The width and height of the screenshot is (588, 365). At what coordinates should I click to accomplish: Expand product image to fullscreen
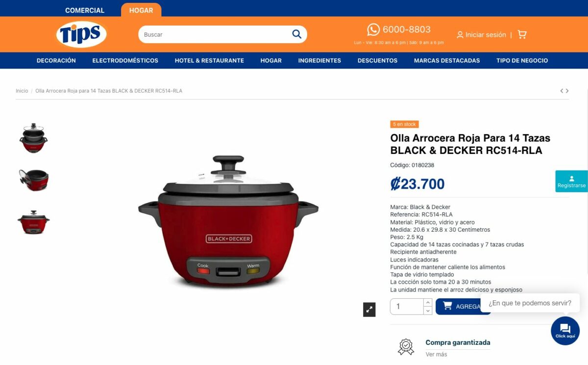pyautogui.click(x=369, y=309)
